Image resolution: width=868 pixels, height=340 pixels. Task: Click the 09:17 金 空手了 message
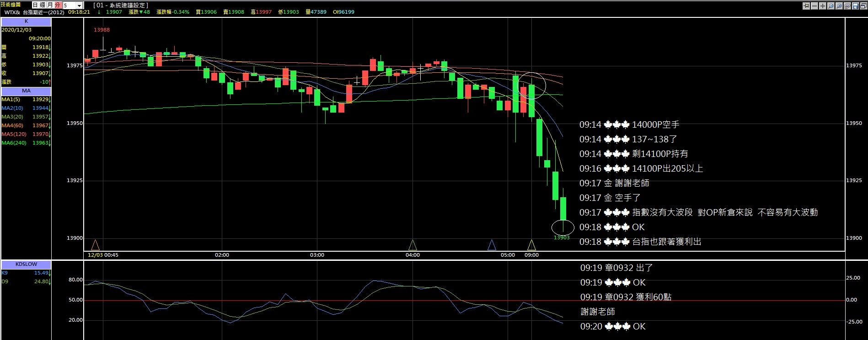610,198
